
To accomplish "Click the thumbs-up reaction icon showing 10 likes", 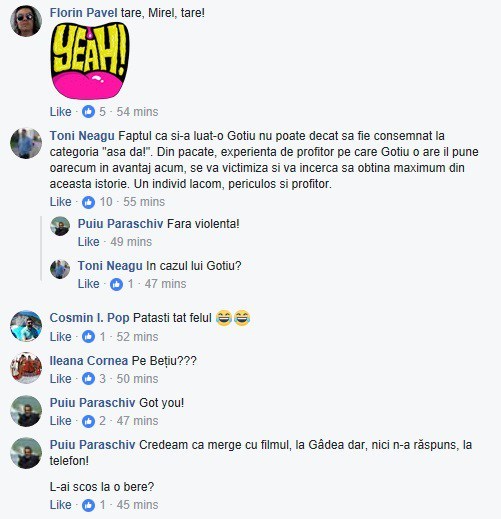I will (88, 202).
